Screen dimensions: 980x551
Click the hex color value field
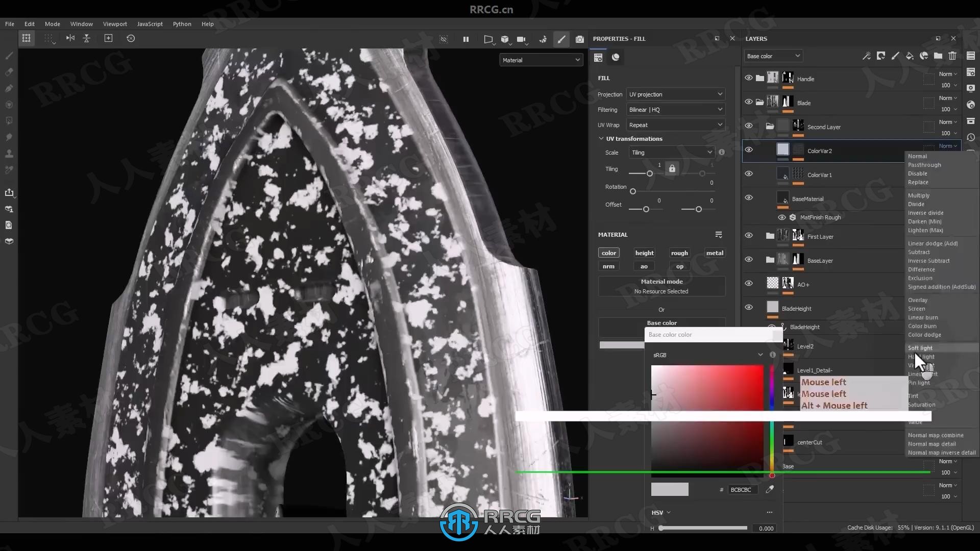click(x=743, y=490)
